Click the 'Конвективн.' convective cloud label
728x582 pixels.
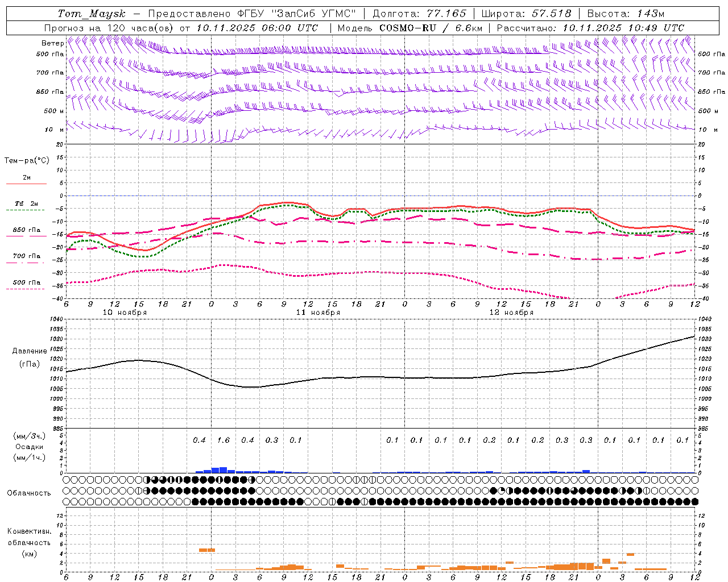(29, 531)
